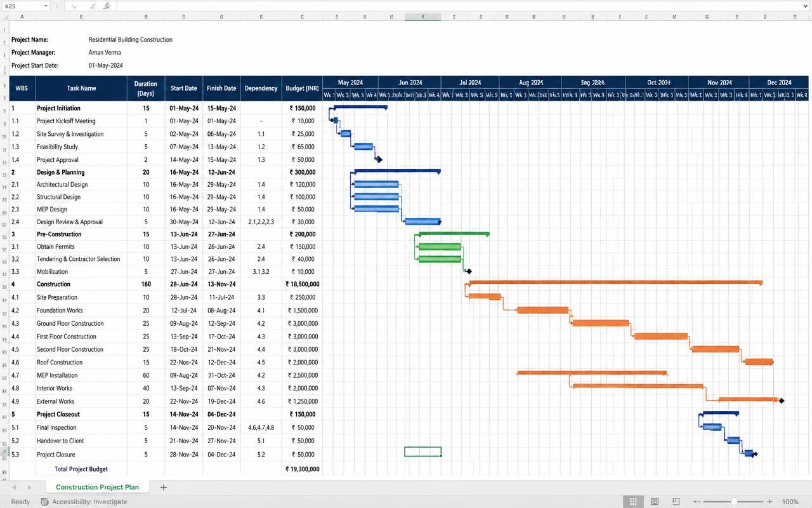Switch to Normal view in status bar
Viewport: 812px width, 508px height.
pyautogui.click(x=632, y=502)
